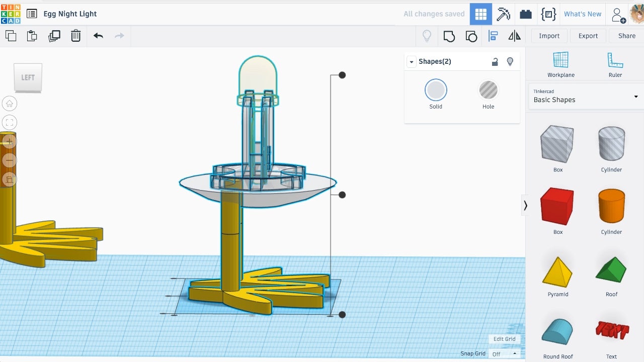Activate the Mirror flip tool
The image size is (644, 362).
click(x=514, y=36)
